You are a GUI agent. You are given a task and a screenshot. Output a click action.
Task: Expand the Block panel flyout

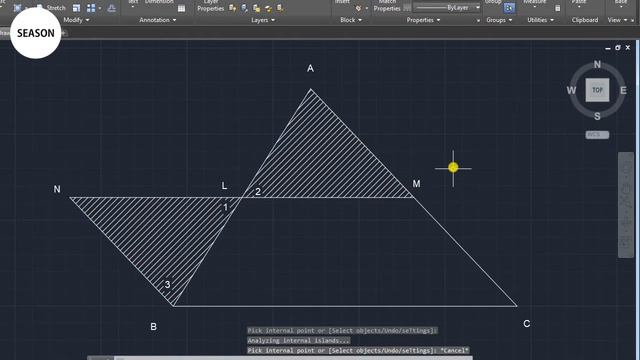coord(351,20)
